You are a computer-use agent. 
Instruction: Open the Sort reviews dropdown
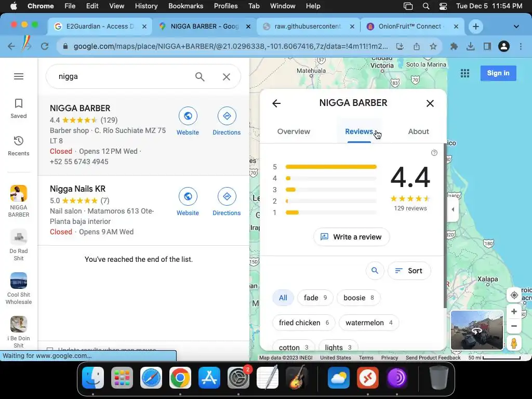coord(409,270)
